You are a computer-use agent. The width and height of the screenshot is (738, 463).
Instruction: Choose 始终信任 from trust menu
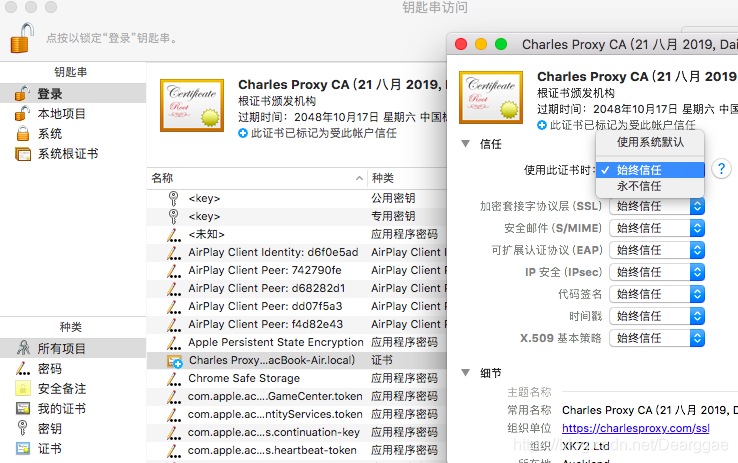pos(650,170)
